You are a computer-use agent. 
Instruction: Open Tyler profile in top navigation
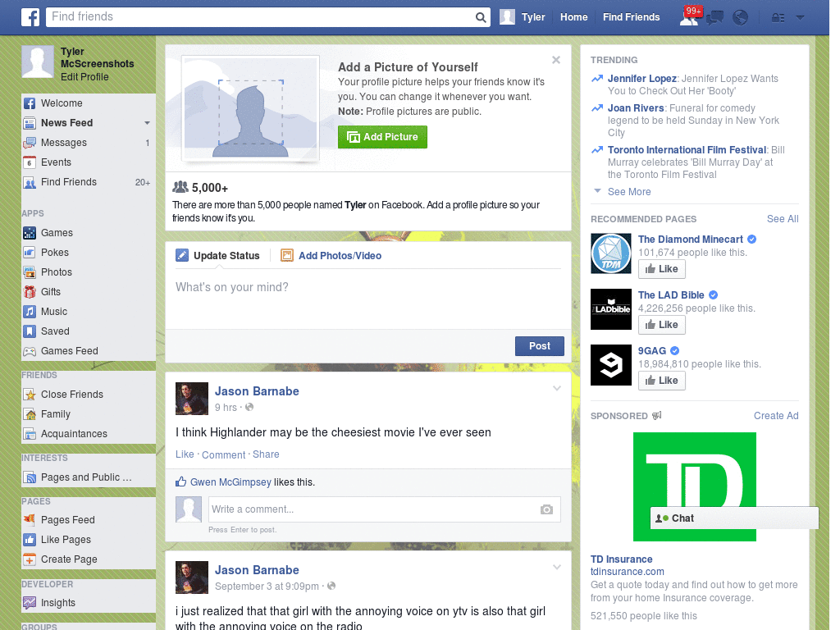coord(523,17)
